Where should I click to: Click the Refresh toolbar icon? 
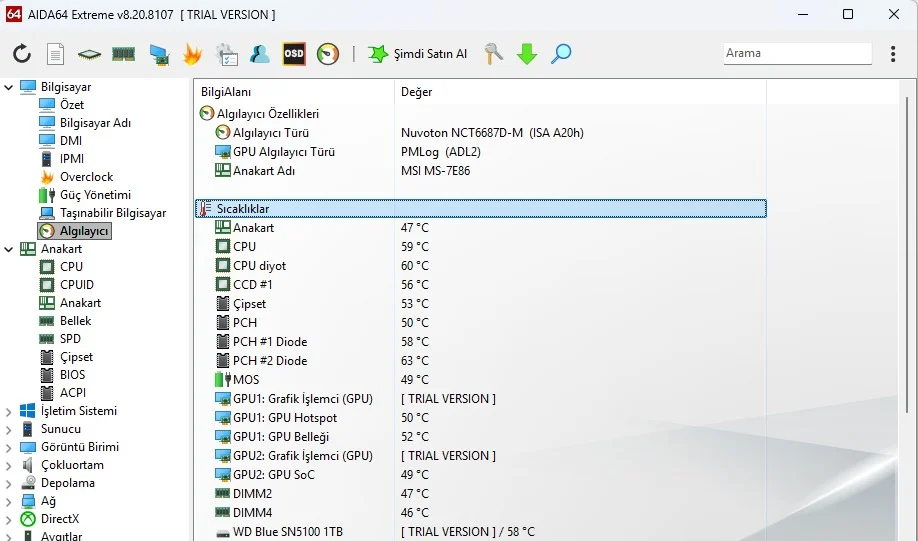22,54
